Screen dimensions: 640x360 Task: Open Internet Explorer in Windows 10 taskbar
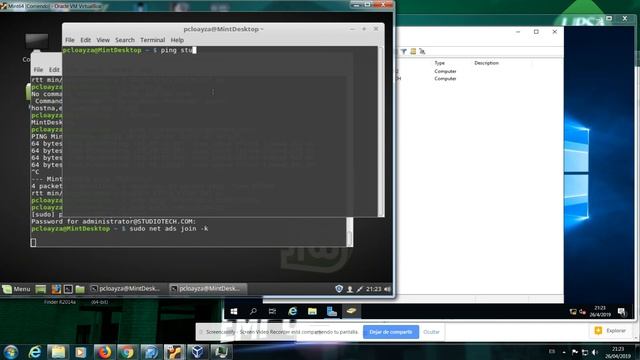292,311
